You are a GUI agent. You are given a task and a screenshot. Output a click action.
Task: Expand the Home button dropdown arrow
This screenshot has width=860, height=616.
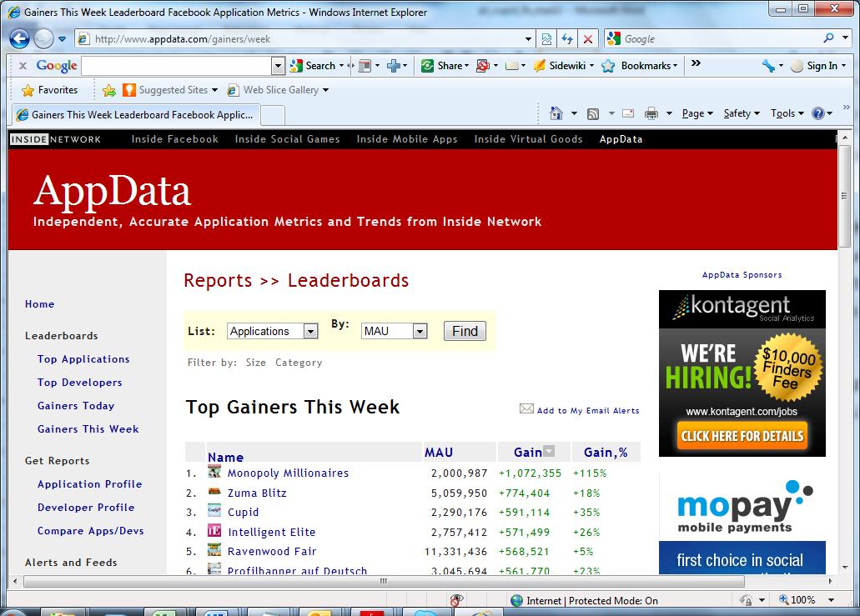574,113
